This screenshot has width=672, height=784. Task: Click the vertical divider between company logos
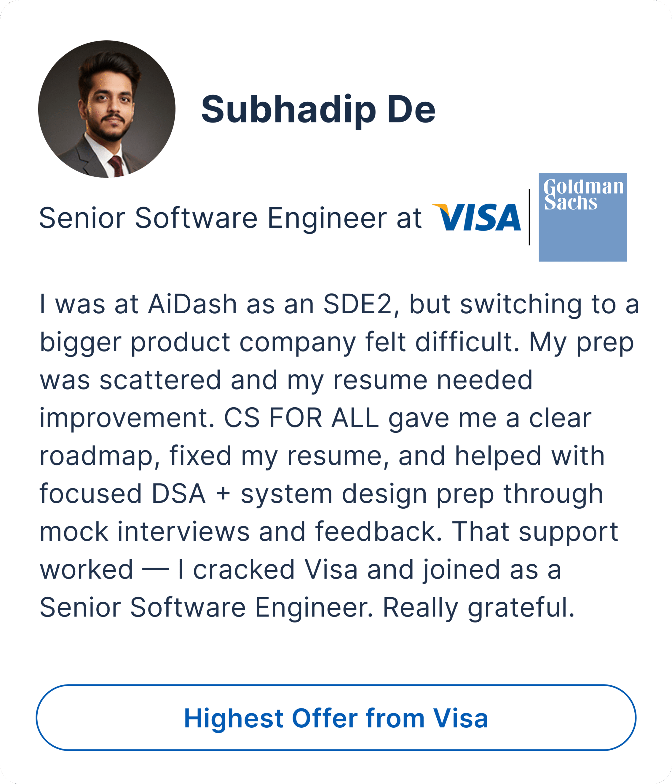[529, 217]
